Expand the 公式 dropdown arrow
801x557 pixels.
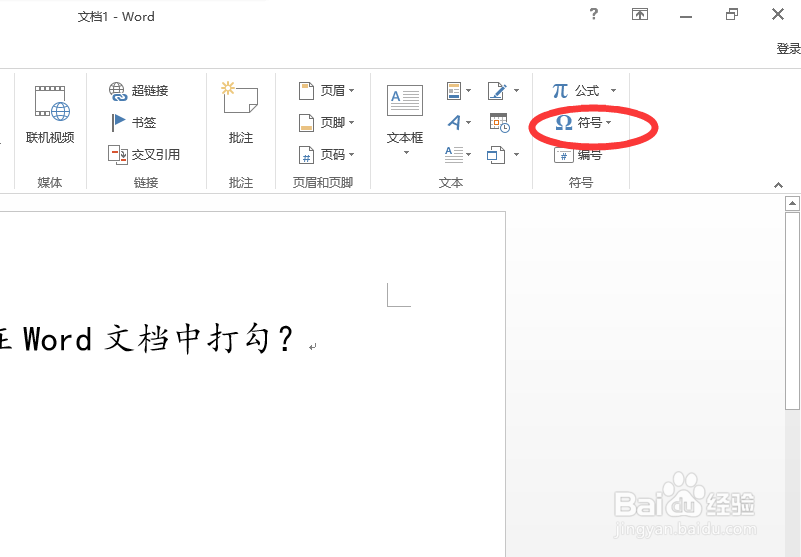613,91
